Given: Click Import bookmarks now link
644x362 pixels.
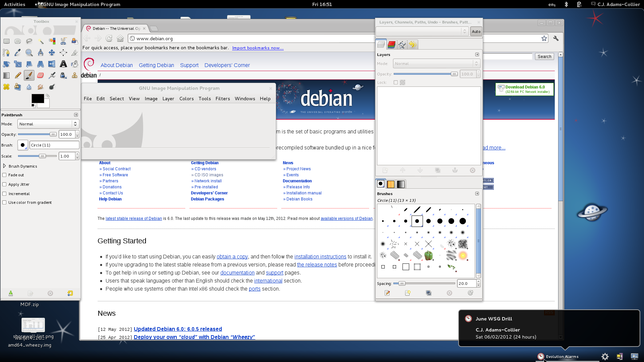Looking at the screenshot, I should 258,48.
